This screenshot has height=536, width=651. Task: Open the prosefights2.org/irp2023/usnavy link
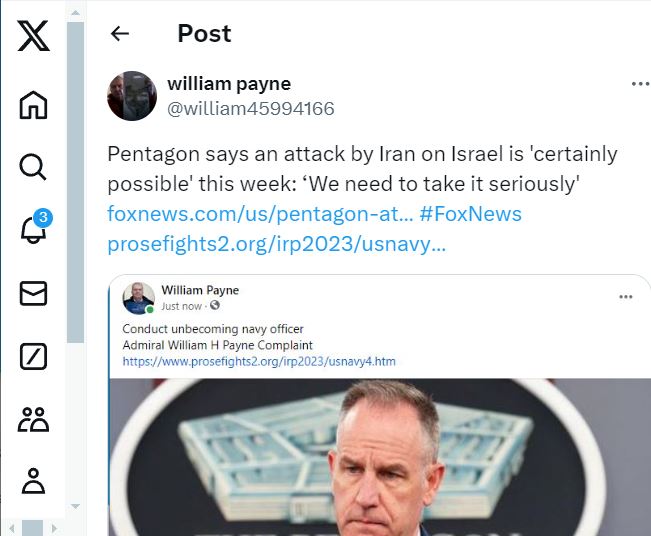click(x=277, y=244)
